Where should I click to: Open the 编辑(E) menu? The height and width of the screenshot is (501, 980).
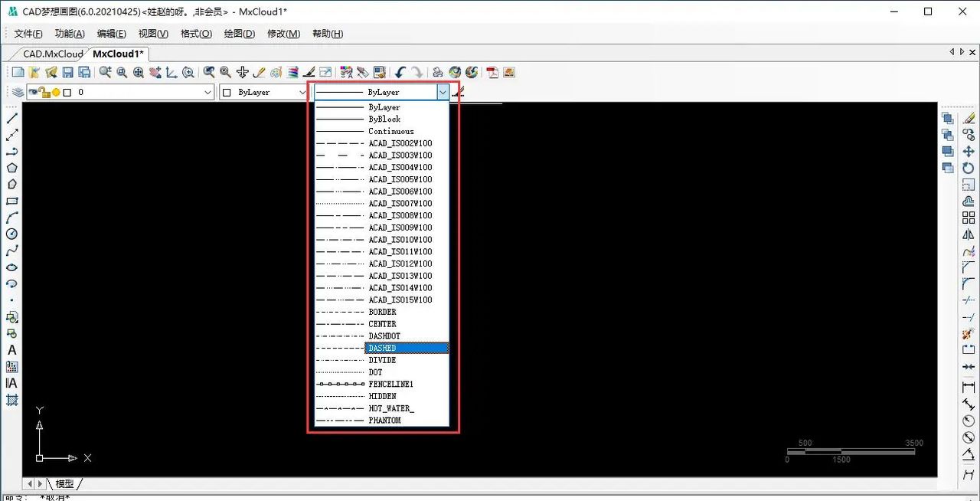point(112,34)
